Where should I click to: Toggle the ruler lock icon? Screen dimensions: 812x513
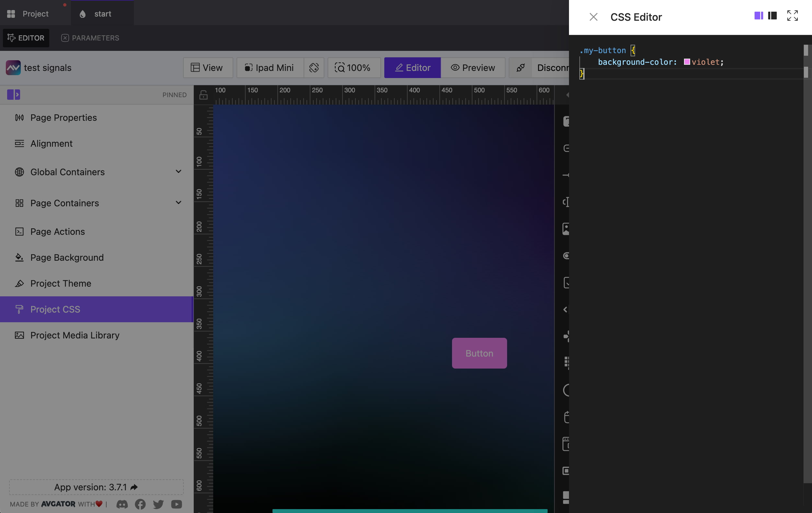pos(203,95)
